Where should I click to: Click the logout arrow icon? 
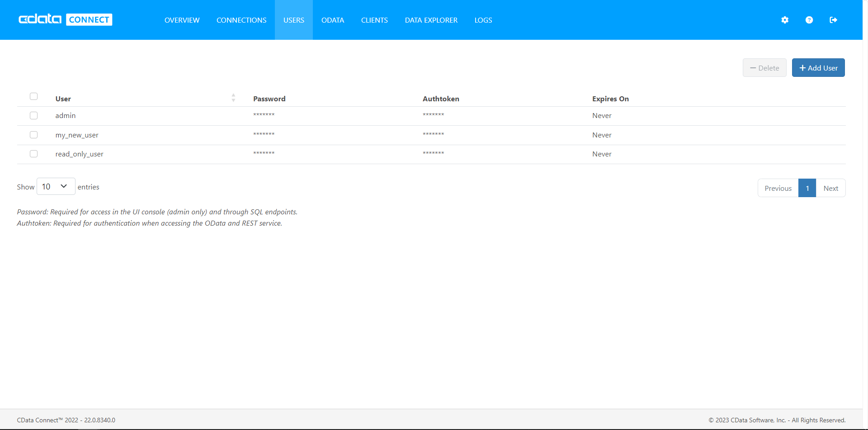[x=833, y=20]
